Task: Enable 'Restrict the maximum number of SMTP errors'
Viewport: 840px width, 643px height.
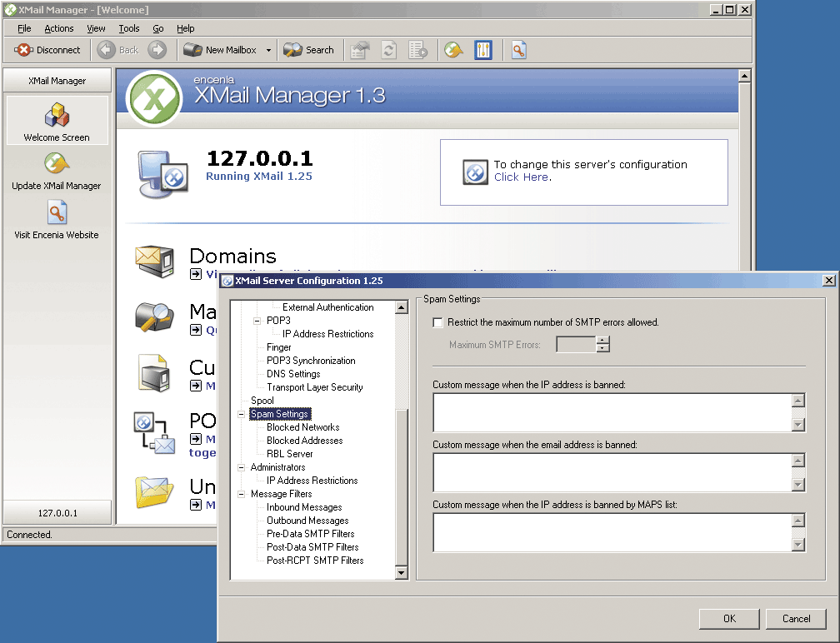Action: point(437,322)
